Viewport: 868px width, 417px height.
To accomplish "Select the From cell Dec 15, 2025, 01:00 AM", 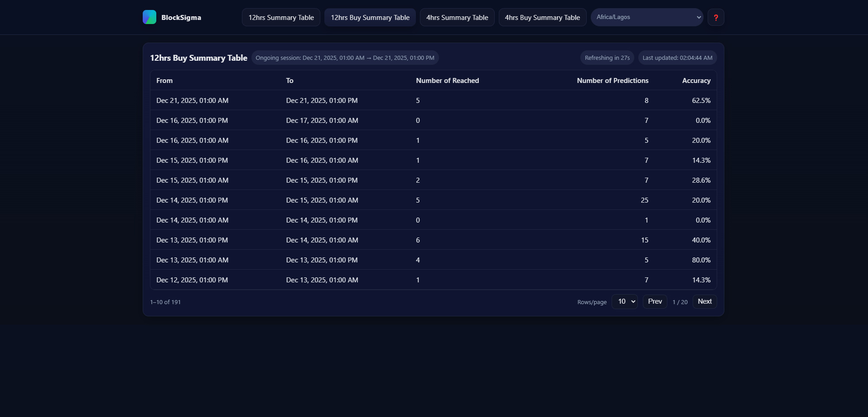I will pyautogui.click(x=192, y=180).
